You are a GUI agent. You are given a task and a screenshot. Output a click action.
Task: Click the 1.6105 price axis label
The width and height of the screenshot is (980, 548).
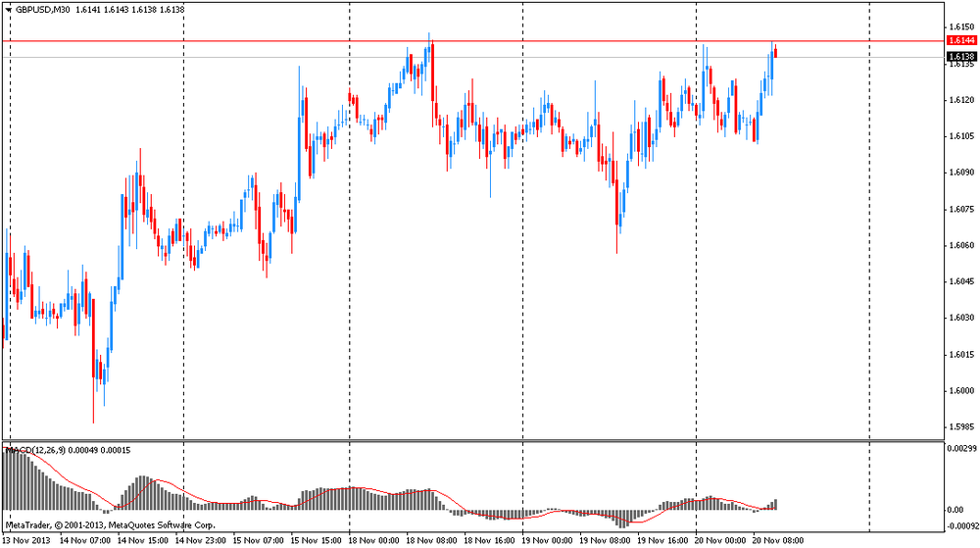pos(959,136)
